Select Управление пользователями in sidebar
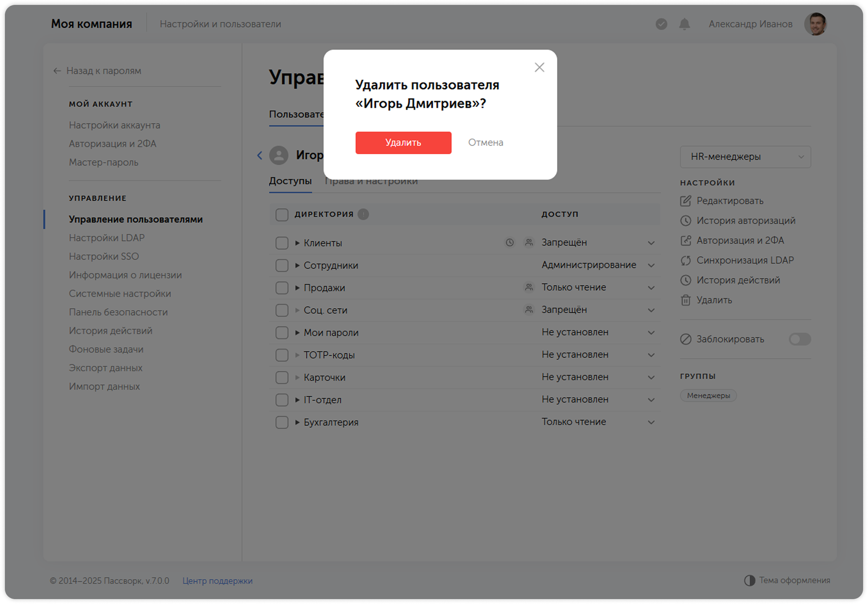868x604 pixels. point(136,219)
